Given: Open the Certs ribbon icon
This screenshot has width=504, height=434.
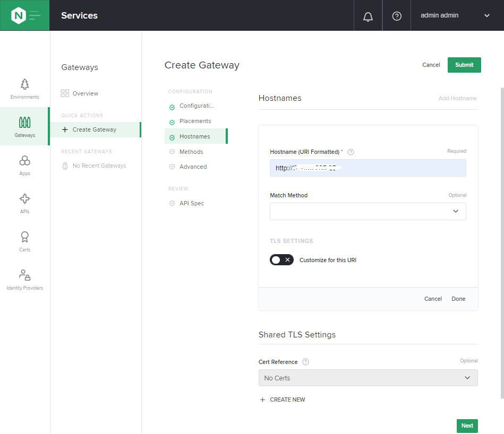Looking at the screenshot, I should click(x=25, y=237).
